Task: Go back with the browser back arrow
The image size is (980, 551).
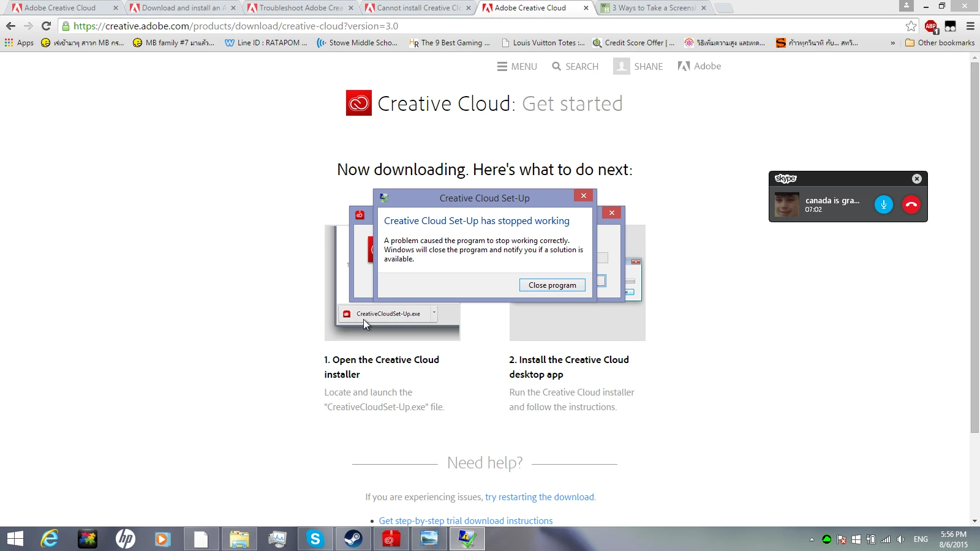Action: (x=10, y=26)
